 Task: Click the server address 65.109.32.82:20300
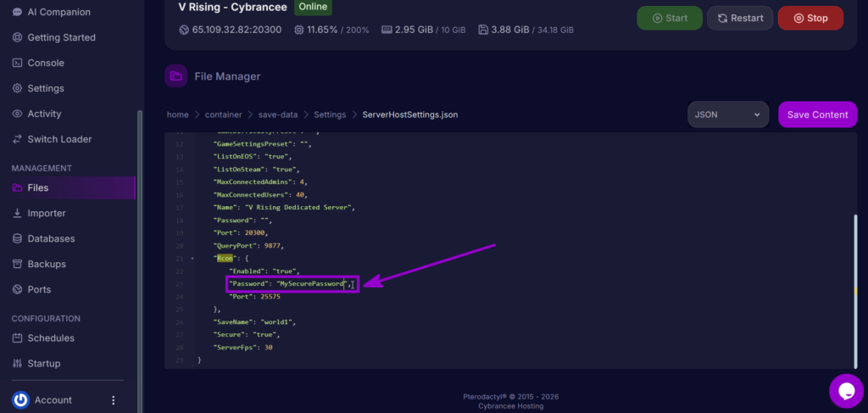coord(236,30)
